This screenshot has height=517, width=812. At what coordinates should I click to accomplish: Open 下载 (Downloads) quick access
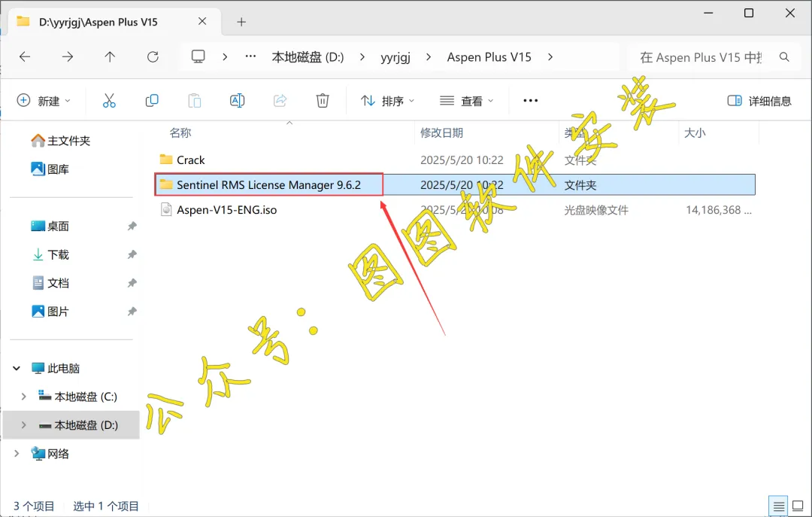pyautogui.click(x=50, y=254)
